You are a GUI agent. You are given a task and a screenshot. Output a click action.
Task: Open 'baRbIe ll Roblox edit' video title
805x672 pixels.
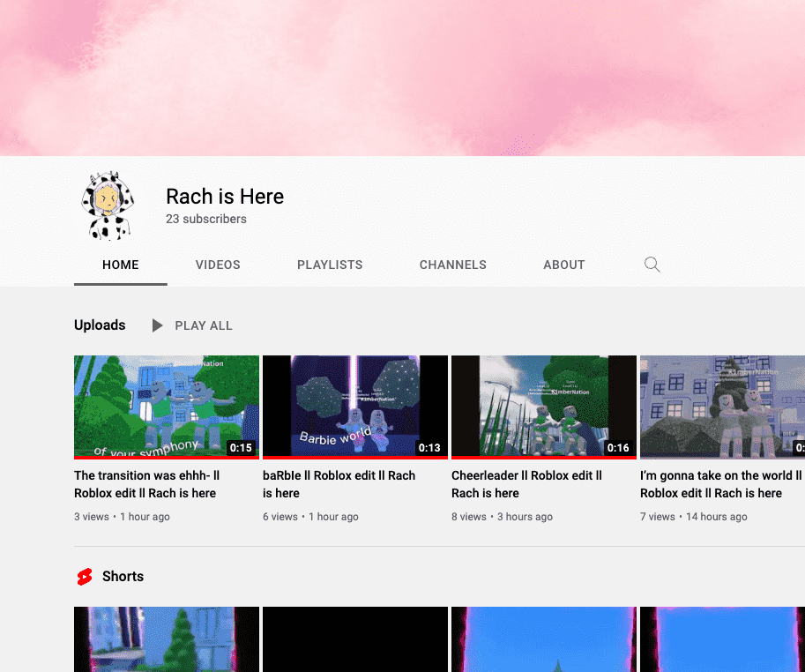pos(339,484)
